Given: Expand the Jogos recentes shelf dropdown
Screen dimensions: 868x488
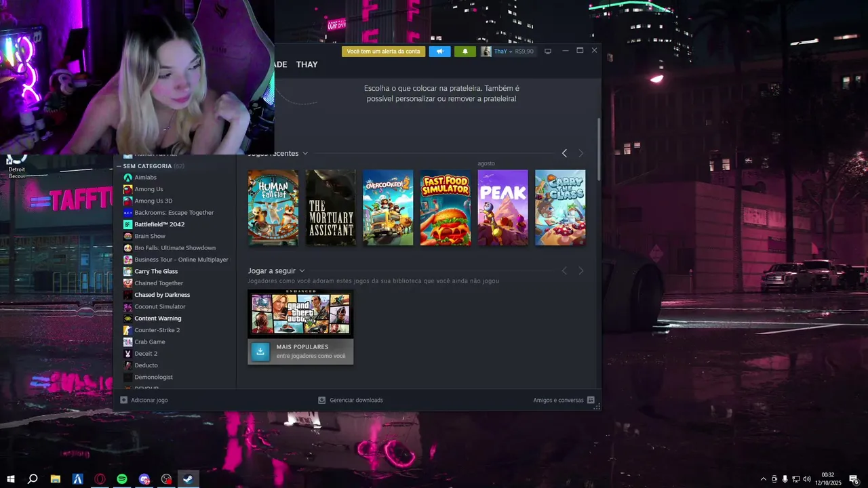Looking at the screenshot, I should (x=305, y=154).
